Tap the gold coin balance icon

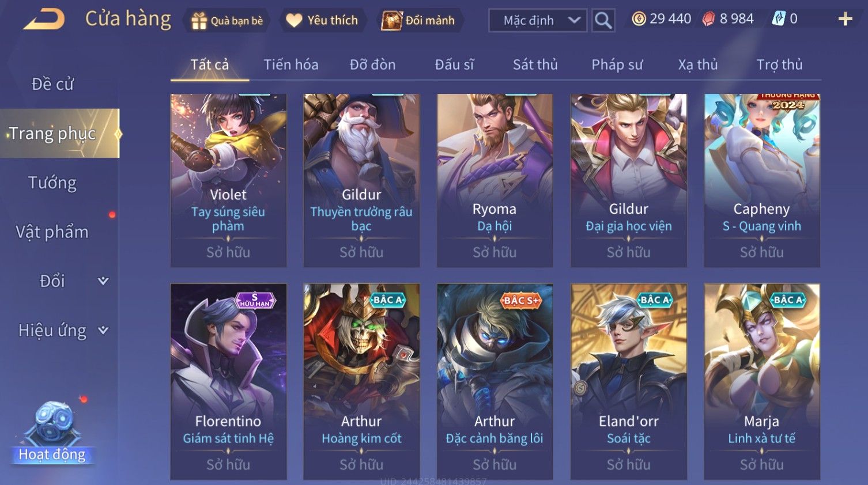pyautogui.click(x=639, y=19)
